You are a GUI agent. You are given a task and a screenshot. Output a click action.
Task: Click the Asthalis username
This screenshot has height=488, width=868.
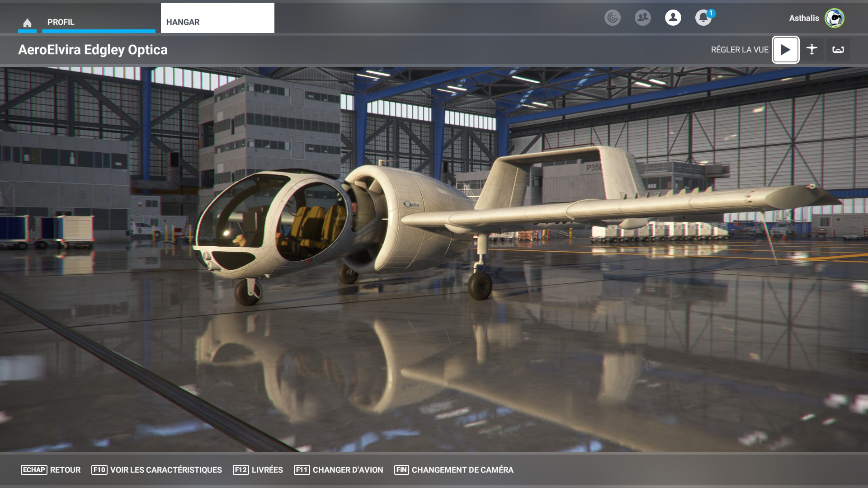point(804,18)
